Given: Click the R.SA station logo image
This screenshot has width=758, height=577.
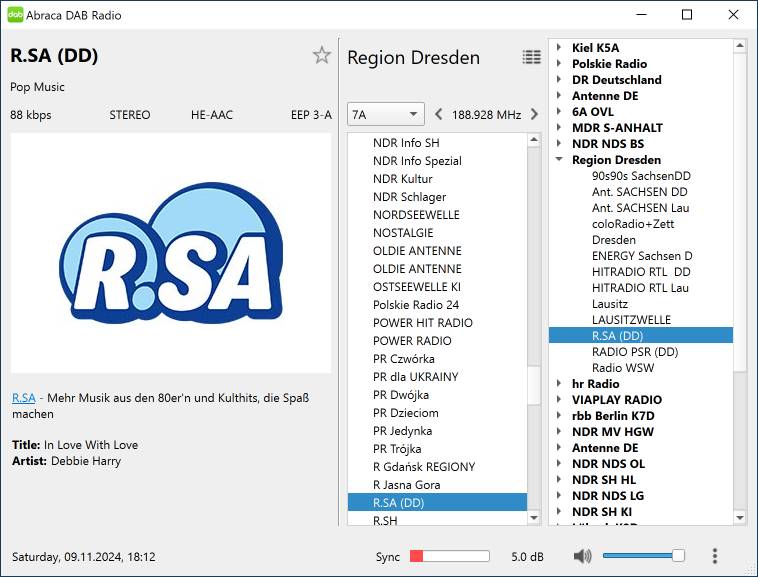Looking at the screenshot, I should [170, 253].
